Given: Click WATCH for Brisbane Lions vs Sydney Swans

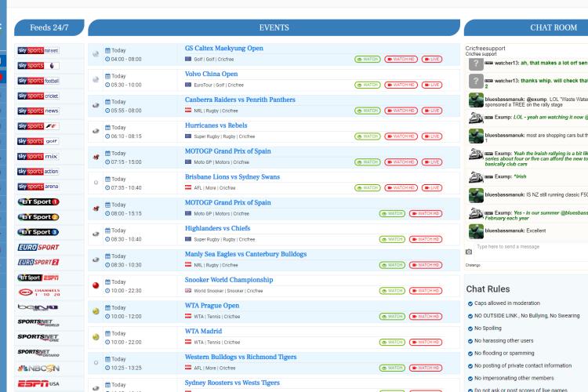Looking at the screenshot, I should (x=368, y=188).
